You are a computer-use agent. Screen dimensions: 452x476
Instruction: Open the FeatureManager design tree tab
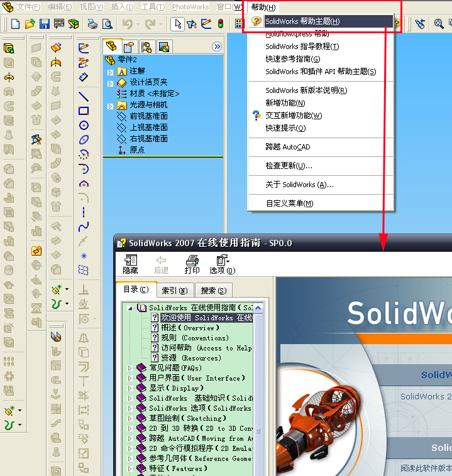point(112,46)
